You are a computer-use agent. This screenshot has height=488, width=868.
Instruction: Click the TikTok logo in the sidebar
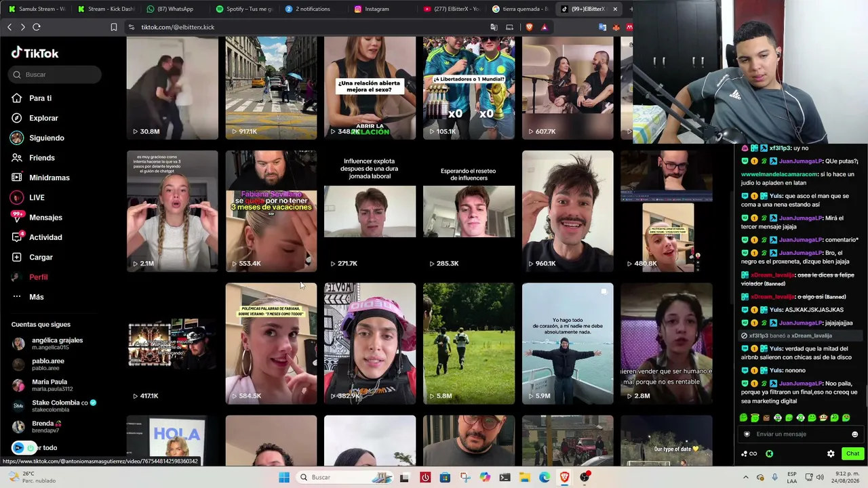(35, 53)
